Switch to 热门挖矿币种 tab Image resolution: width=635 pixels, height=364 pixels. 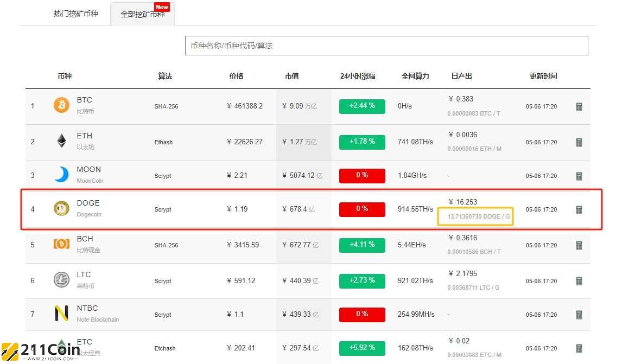click(x=76, y=14)
